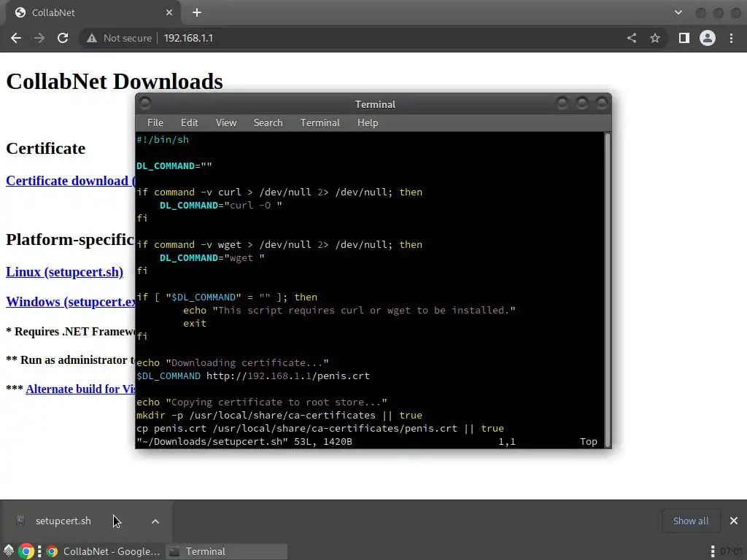The image size is (747, 560).
Task: Click Show all downloads button
Action: pos(690,521)
